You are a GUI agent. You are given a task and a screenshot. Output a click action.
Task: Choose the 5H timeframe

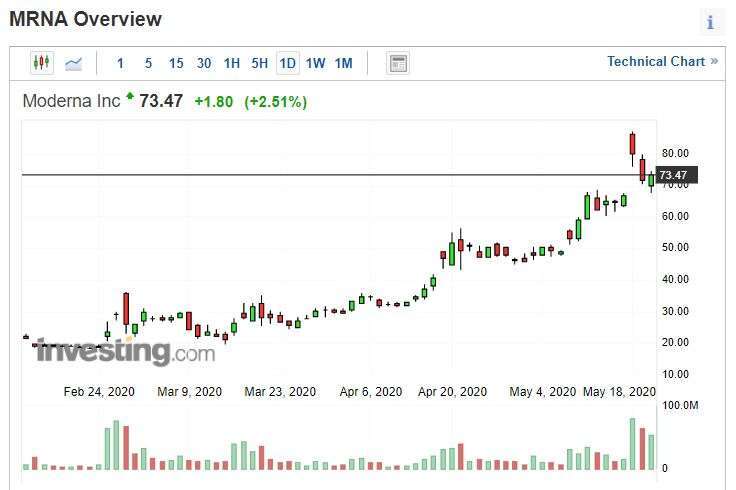(260, 63)
